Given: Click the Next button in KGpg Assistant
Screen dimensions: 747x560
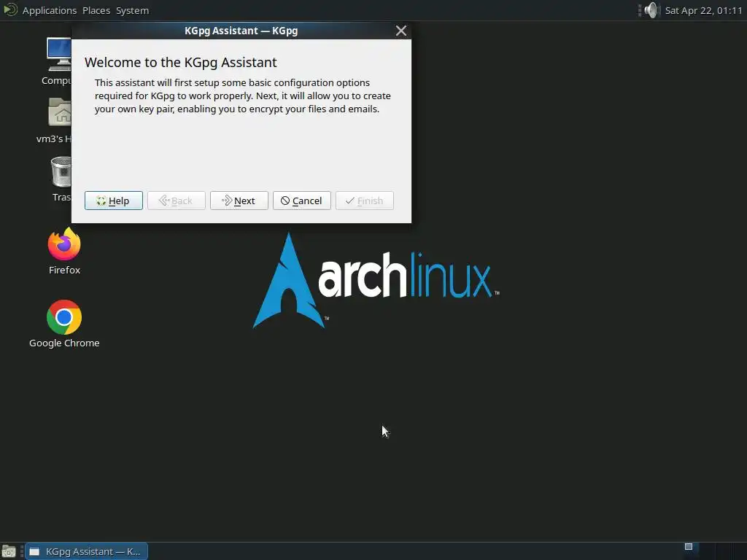Looking at the screenshot, I should (239, 201).
